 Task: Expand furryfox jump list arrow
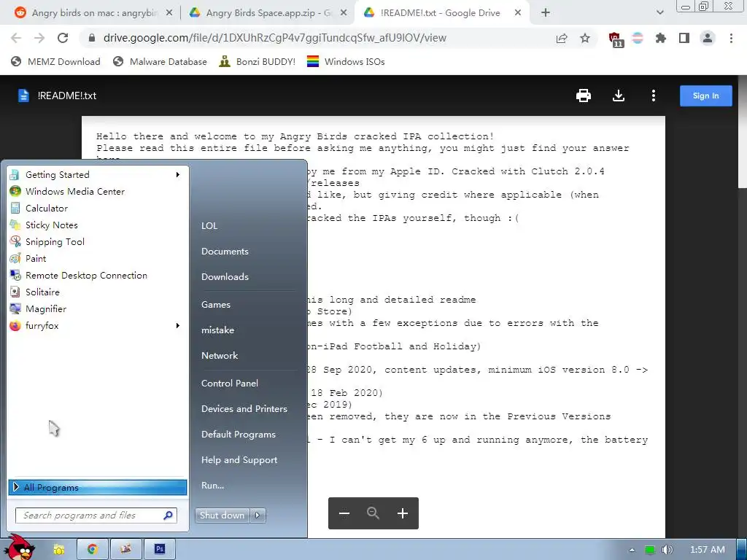click(x=178, y=326)
